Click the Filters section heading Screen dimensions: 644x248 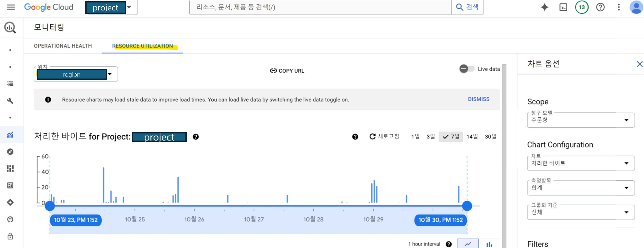pos(537,244)
